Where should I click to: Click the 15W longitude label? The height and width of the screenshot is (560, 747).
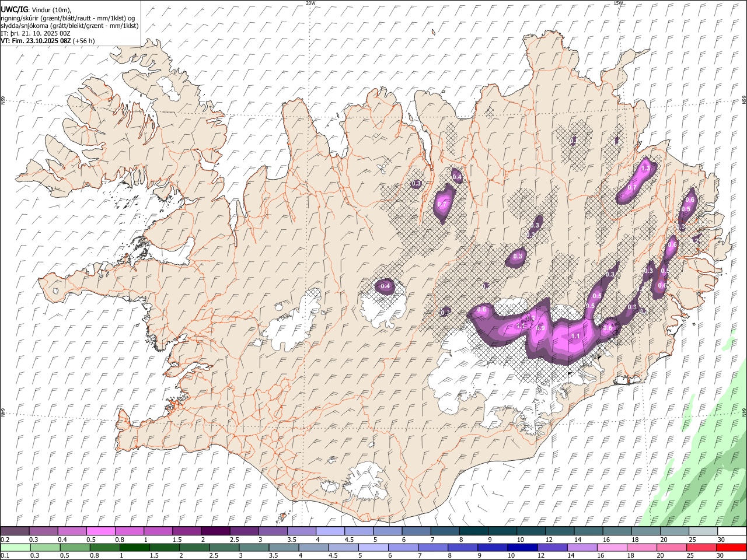click(618, 3)
